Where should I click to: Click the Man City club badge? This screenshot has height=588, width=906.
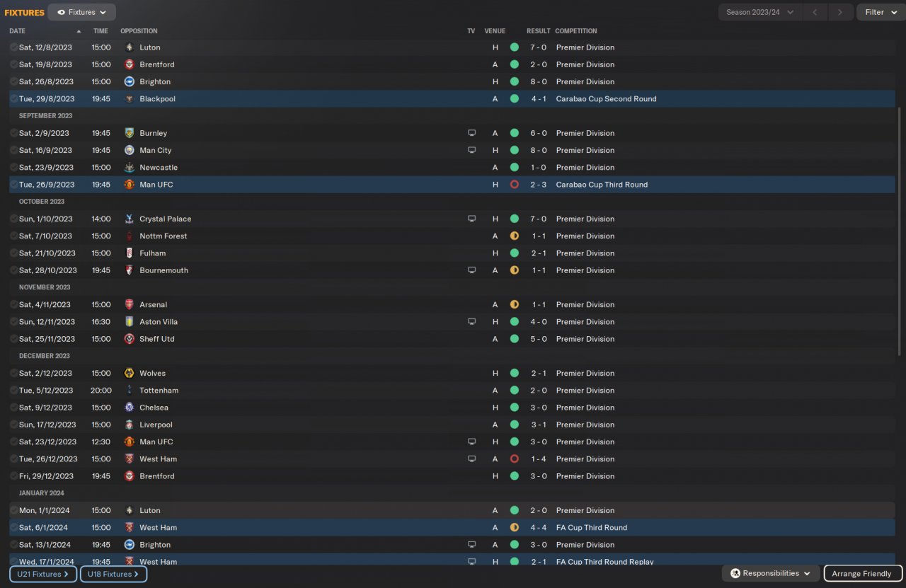point(129,150)
